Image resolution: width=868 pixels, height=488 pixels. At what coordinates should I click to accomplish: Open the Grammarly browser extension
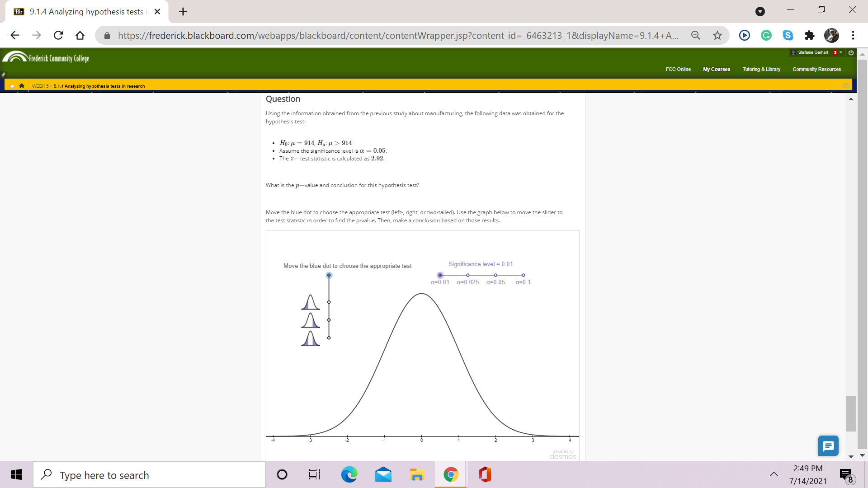(766, 35)
